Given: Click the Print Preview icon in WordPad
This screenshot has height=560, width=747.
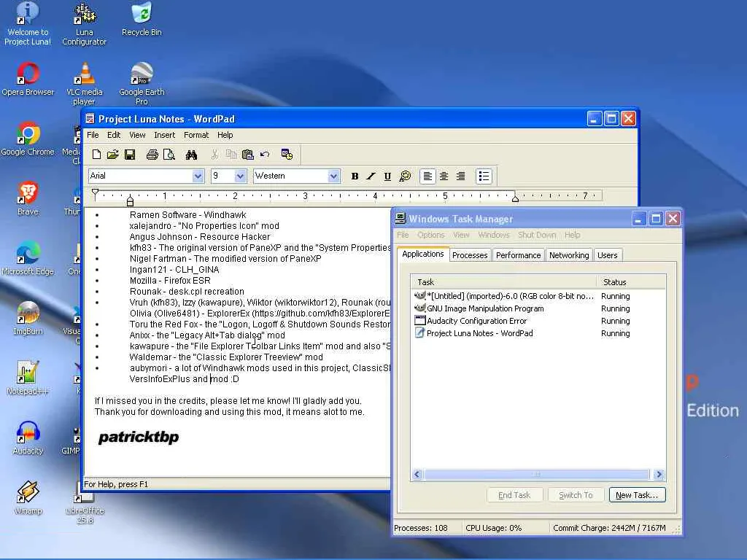Looking at the screenshot, I should tap(169, 155).
